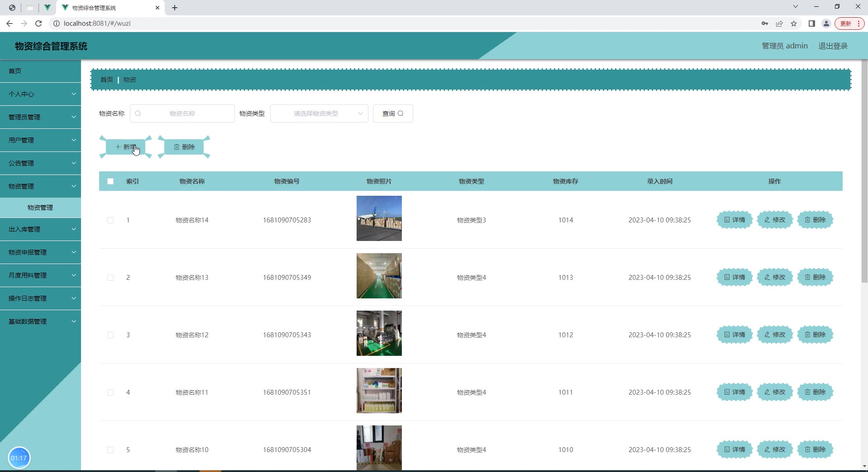This screenshot has width=868, height=472.
Task: Open the 物资名称11 shelf photo thumbnail
Action: [379, 391]
